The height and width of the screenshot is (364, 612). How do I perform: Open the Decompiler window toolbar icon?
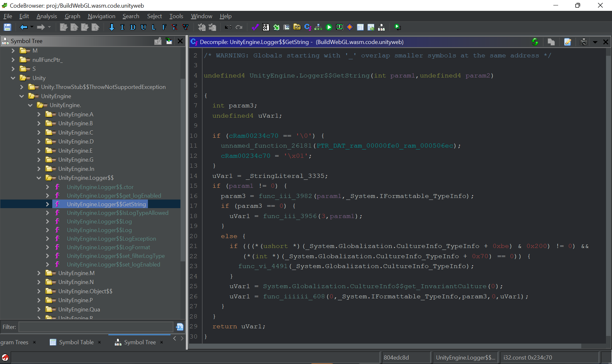tap(308, 27)
